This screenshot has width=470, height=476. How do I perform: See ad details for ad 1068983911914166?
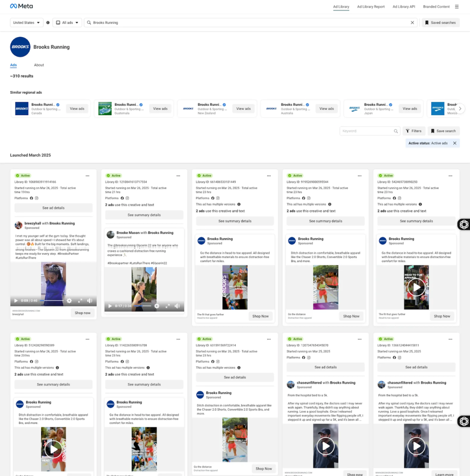pos(53,208)
